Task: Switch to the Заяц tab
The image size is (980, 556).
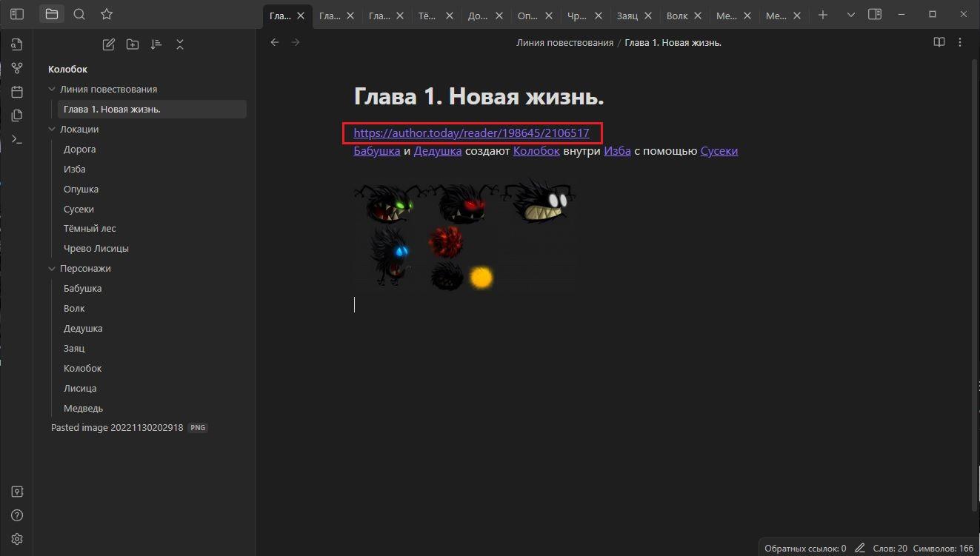Action: pyautogui.click(x=627, y=16)
